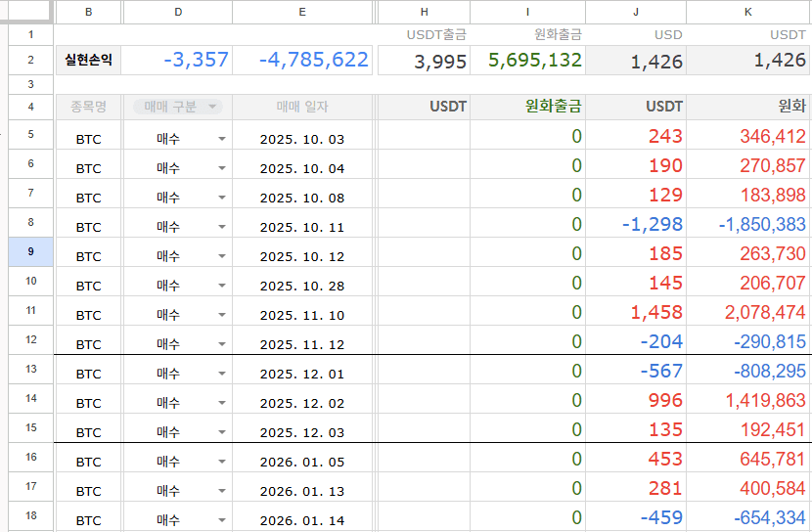This screenshot has height=532, width=812.
Task: Select the -1,298 USDT loss cell
Action: pyautogui.click(x=636, y=224)
